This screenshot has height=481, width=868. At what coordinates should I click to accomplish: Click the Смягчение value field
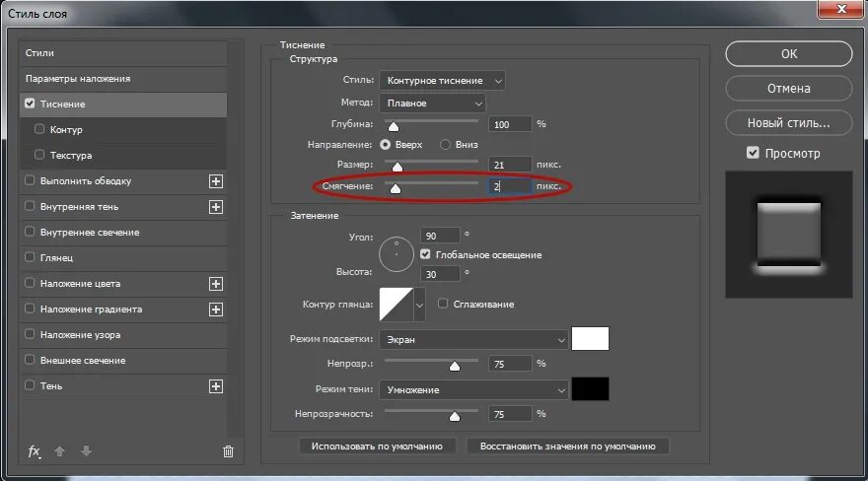point(510,187)
